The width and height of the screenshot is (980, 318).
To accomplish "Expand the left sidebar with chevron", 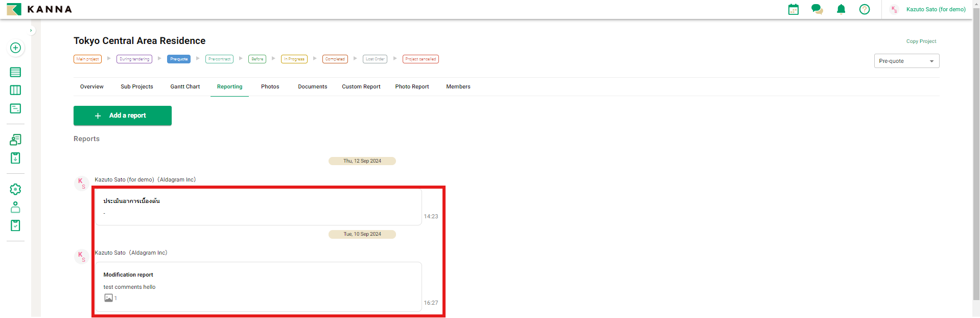I will pos(31,31).
